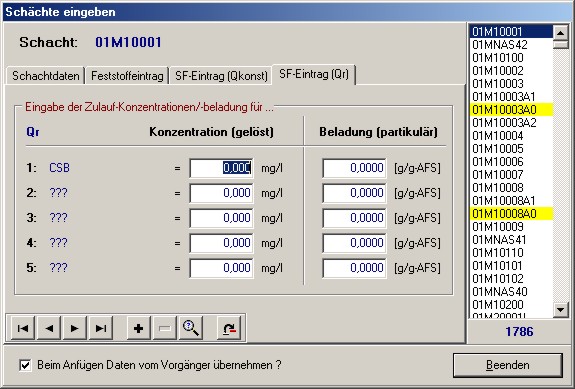Select list entry 01M10005
Screen dimensions: 575x389
(511, 148)
